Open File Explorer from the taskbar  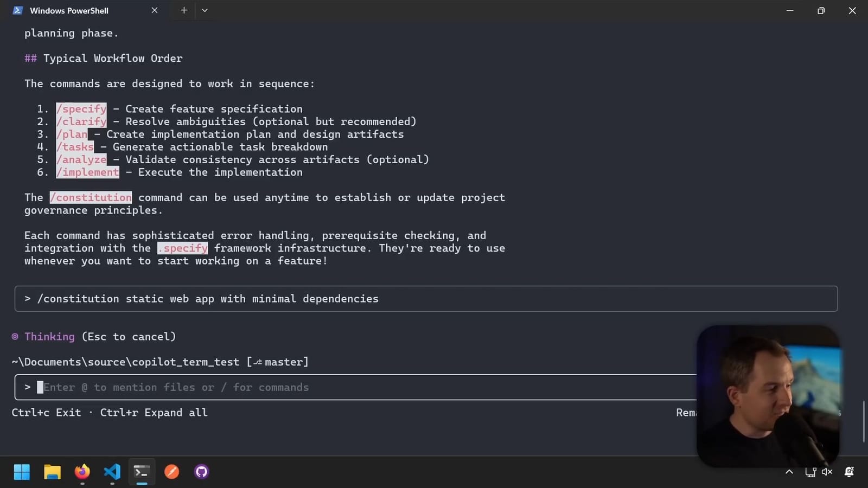pyautogui.click(x=52, y=472)
